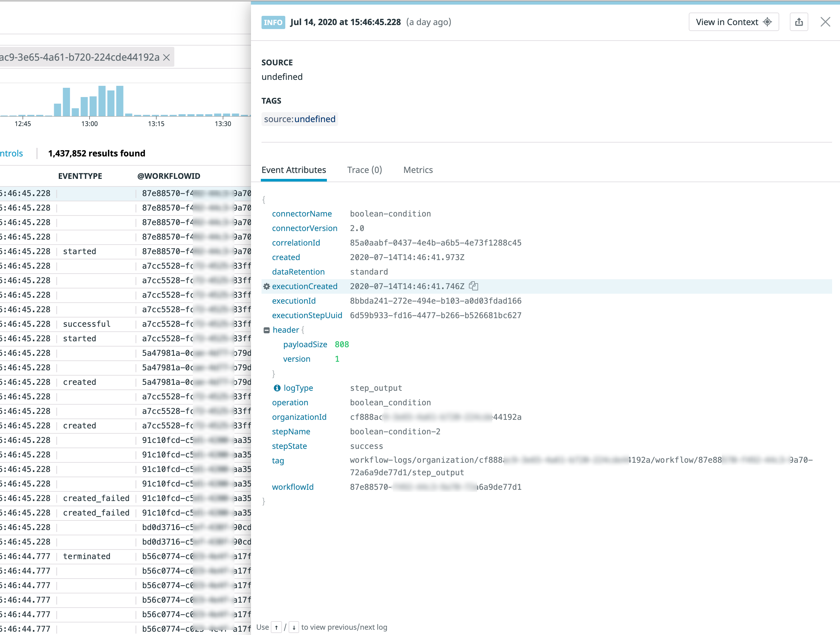Select the highlighted log row in the table
The image size is (840, 635).
click(114, 193)
